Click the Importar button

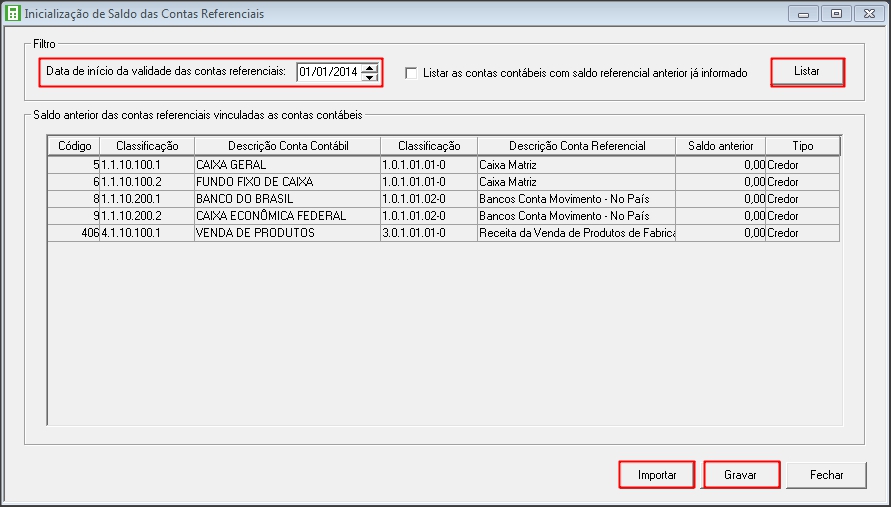tap(657, 475)
